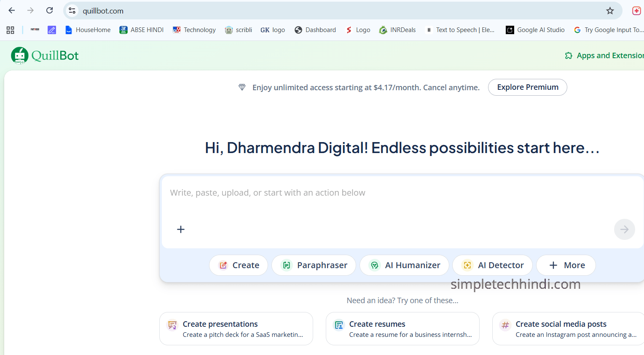Open the ABSE HINDI bookmark
Image resolution: width=644 pixels, height=355 pixels.
(x=142, y=30)
